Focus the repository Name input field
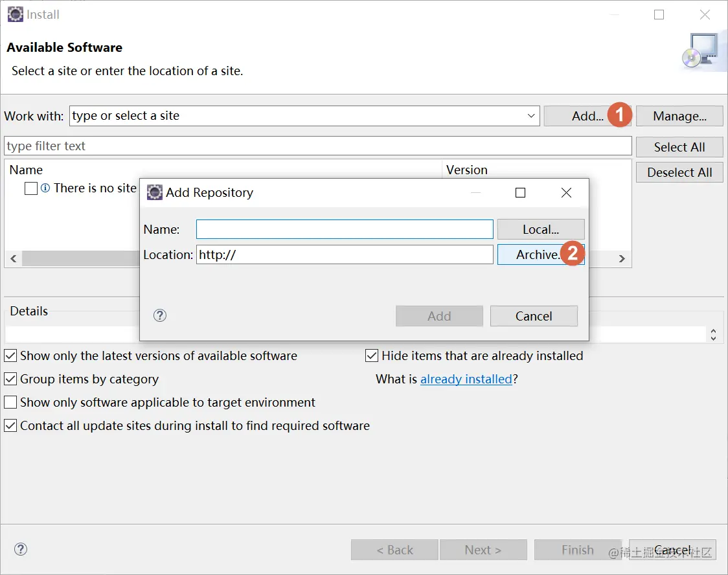Image resolution: width=728 pixels, height=575 pixels. [345, 229]
